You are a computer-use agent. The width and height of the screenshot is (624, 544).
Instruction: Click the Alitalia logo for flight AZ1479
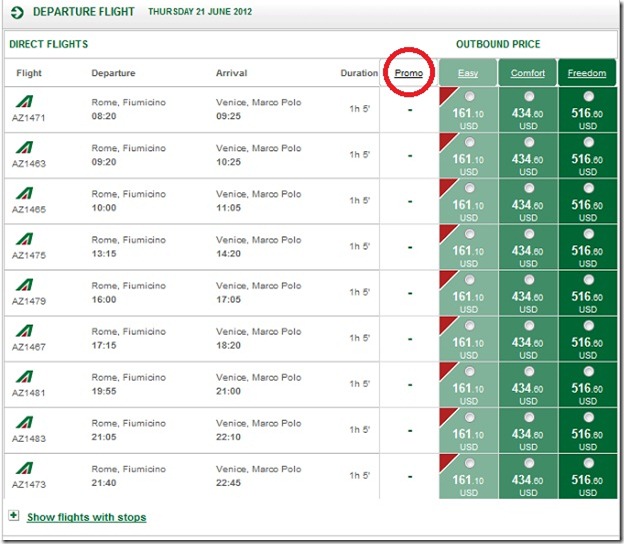tap(25, 285)
